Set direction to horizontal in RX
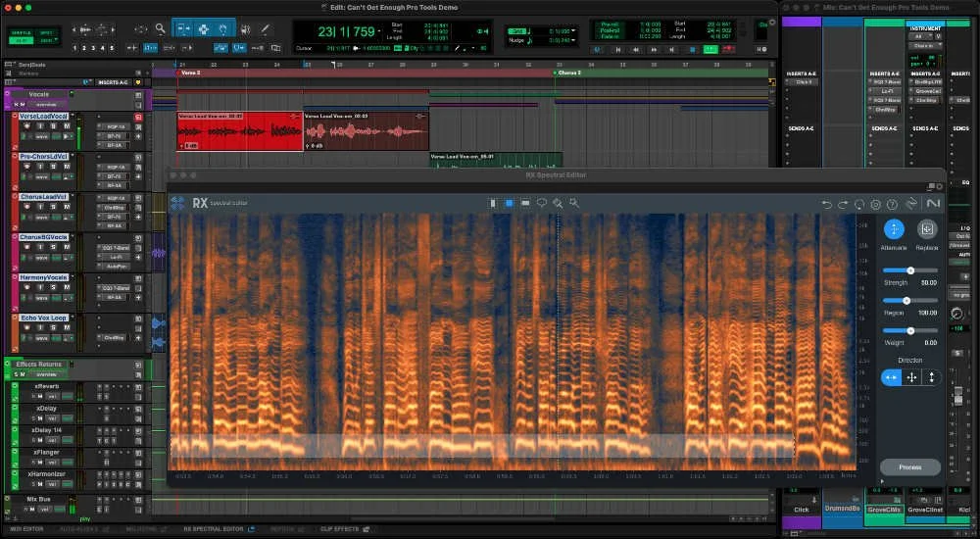 click(891, 377)
